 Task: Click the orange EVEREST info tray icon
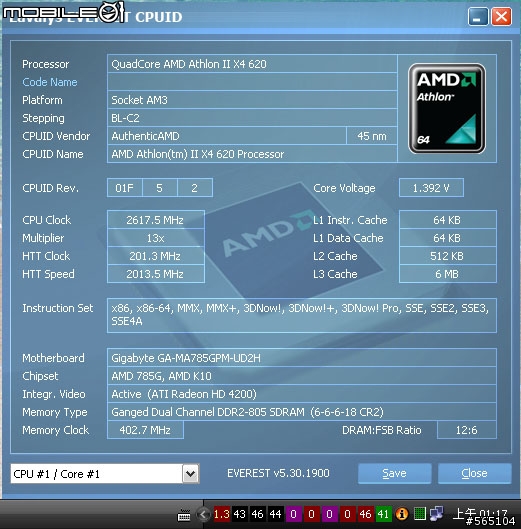(x=402, y=514)
